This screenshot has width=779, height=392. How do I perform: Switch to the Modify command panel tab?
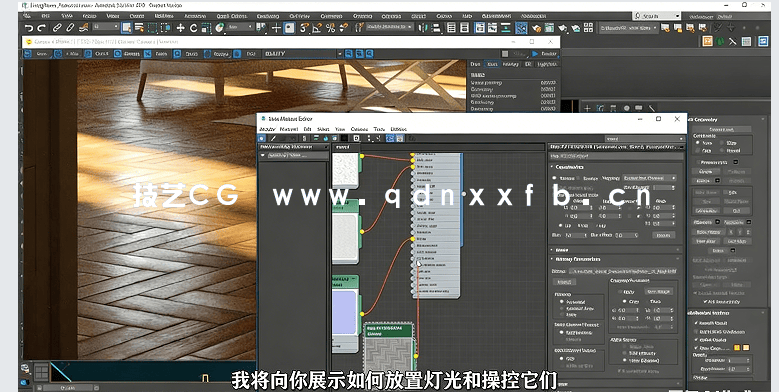[600, 108]
